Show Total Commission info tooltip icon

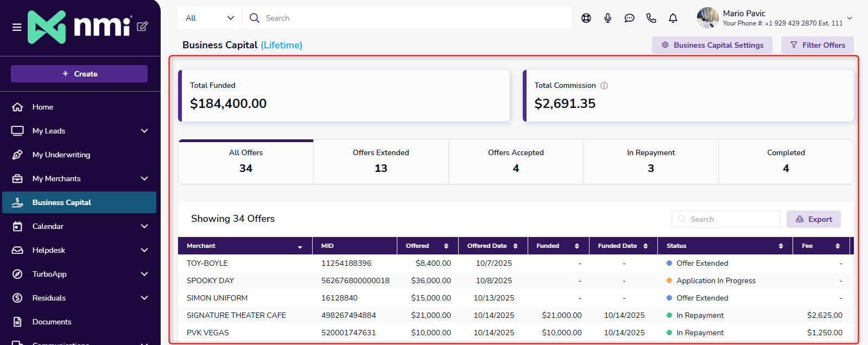604,86
